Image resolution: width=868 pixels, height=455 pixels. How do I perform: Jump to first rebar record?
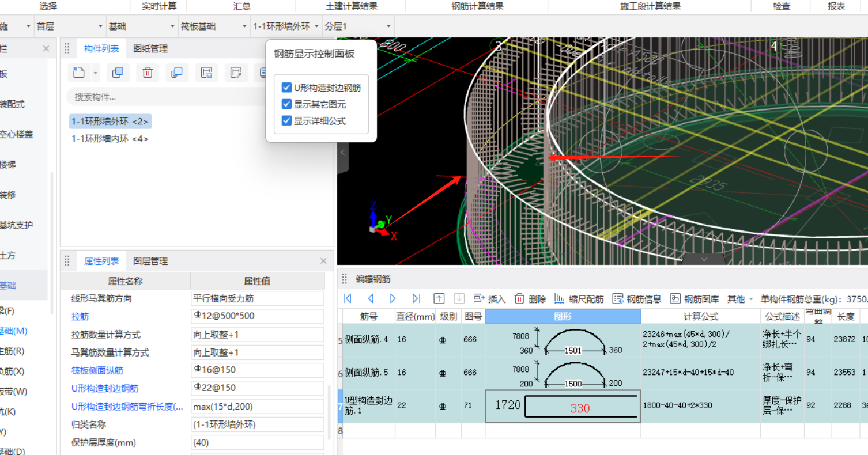[348, 298]
